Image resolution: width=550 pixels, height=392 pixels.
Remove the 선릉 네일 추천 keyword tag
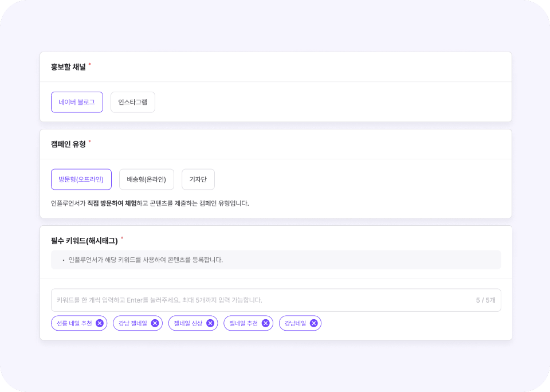(x=100, y=323)
